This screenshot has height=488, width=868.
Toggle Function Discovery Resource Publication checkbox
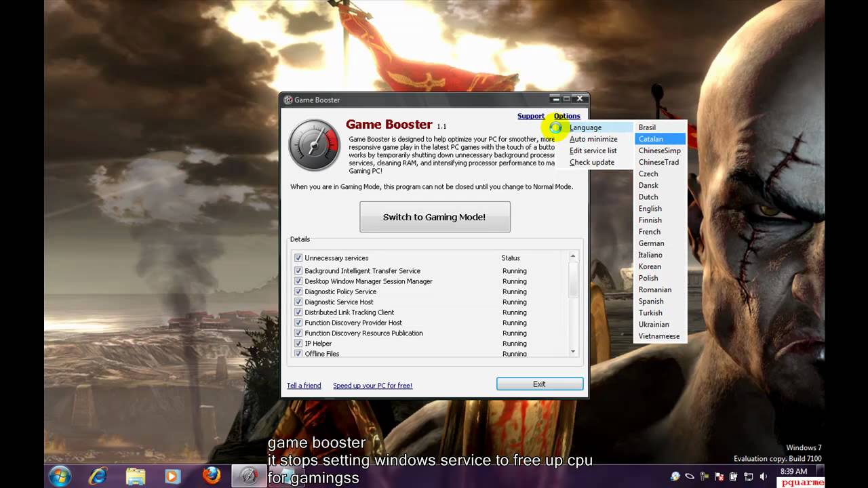click(x=298, y=333)
